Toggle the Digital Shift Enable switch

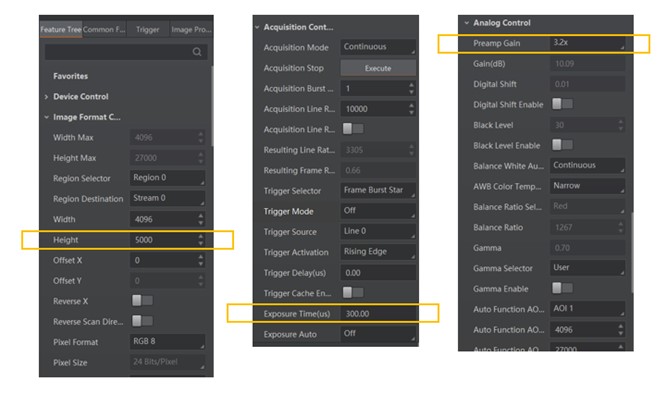pyautogui.click(x=562, y=104)
